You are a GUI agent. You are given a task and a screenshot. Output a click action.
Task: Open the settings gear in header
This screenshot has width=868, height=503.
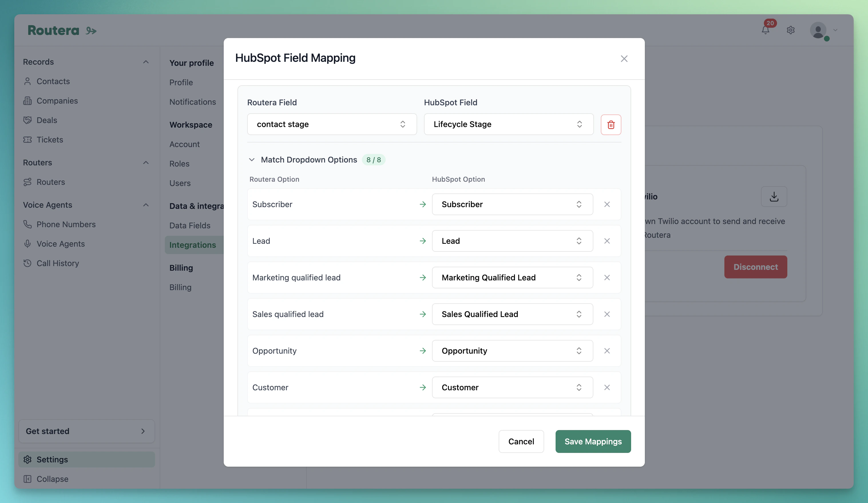pos(790,30)
